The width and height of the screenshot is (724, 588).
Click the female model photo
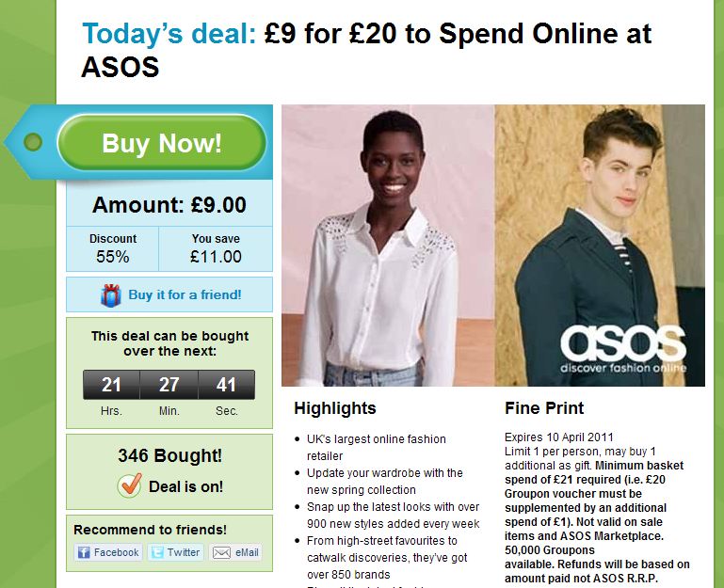388,246
